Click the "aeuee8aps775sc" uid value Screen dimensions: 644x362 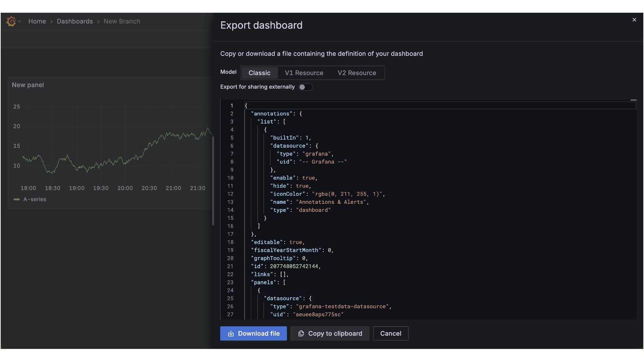point(318,315)
